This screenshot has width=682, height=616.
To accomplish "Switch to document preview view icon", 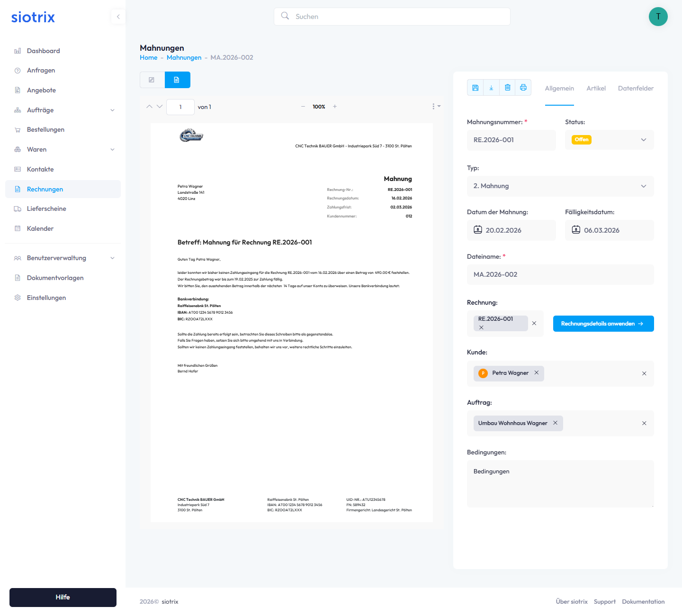I will point(177,80).
